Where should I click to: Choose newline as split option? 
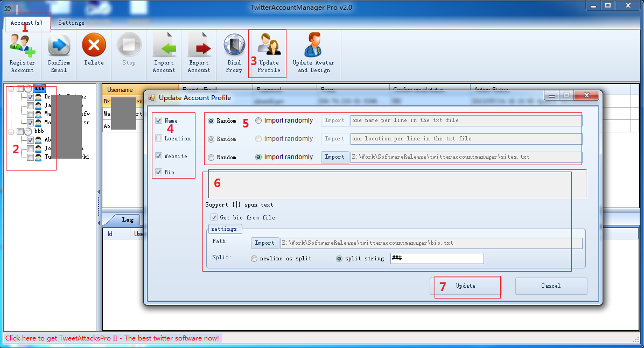[x=254, y=259]
